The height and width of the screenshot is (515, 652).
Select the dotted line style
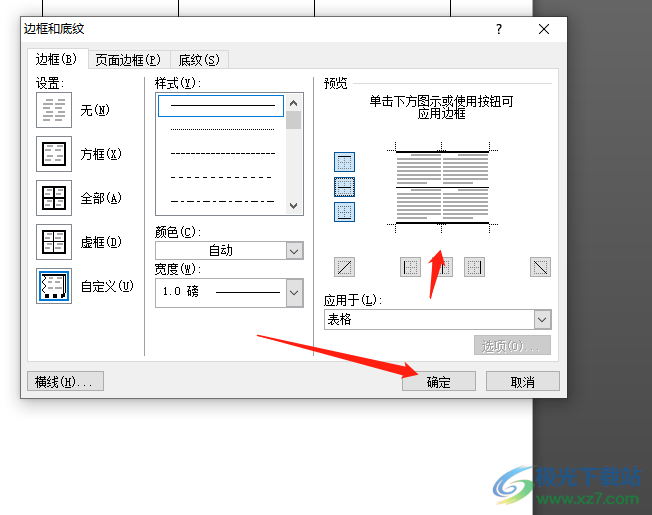point(222,129)
